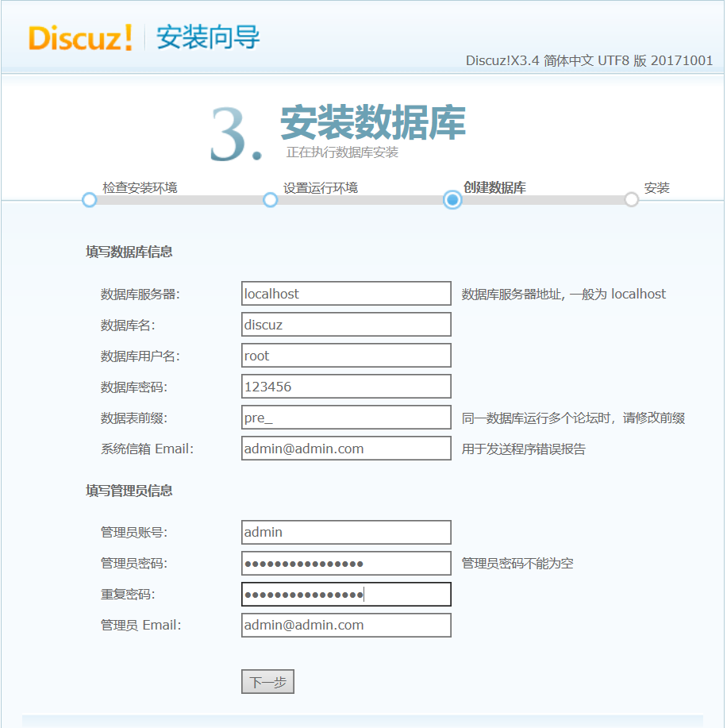Click the hint 用于发送程序错误报告
Viewport: 727px width, 728px height.
524,449
